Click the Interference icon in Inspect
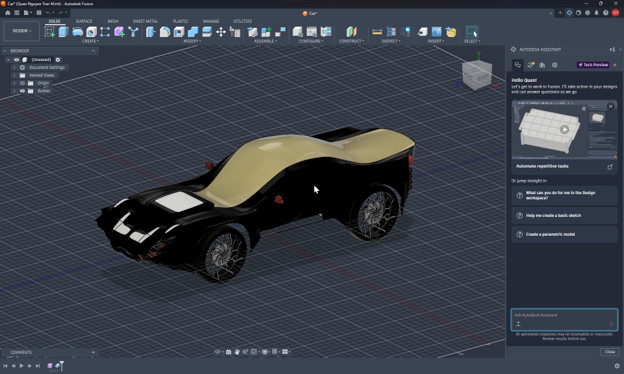Screen dimensions: 624x374 pyautogui.click(x=391, y=32)
